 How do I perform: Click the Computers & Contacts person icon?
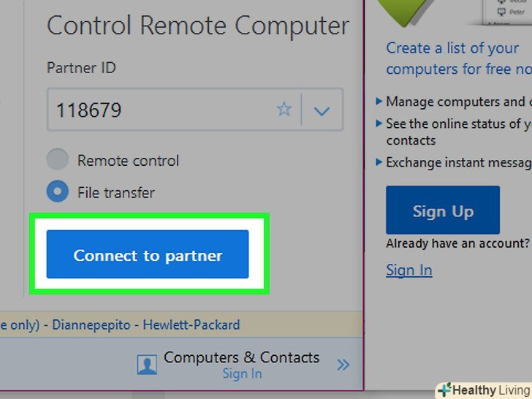(147, 365)
